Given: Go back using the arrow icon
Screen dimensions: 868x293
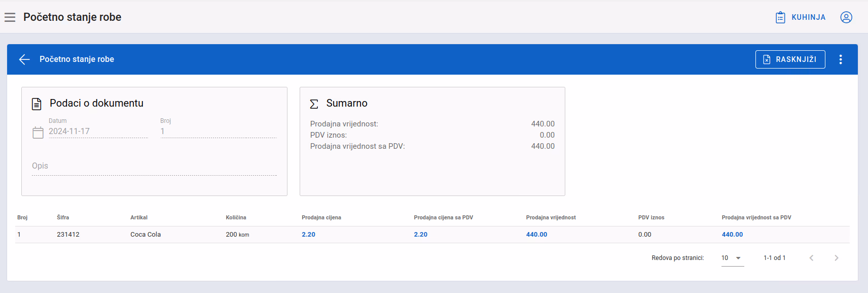Looking at the screenshot, I should pos(24,59).
